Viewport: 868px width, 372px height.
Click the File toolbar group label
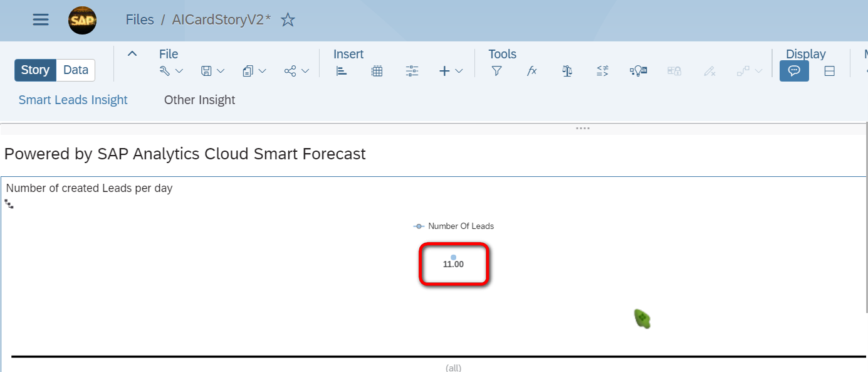169,54
